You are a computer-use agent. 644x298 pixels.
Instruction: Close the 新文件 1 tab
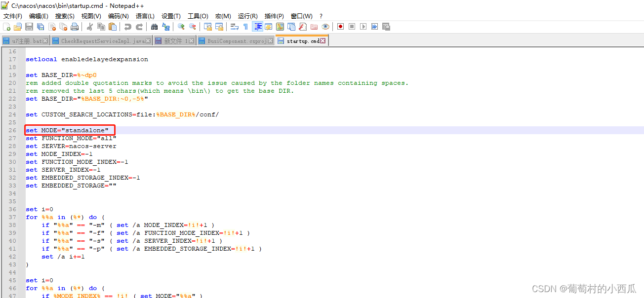192,41
